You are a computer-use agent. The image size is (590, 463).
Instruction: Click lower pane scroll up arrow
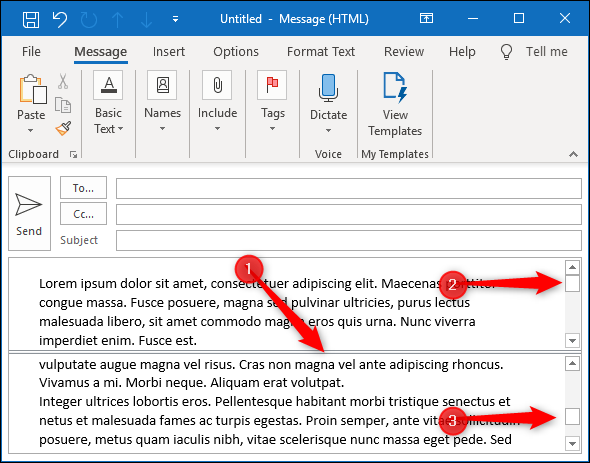[x=572, y=363]
